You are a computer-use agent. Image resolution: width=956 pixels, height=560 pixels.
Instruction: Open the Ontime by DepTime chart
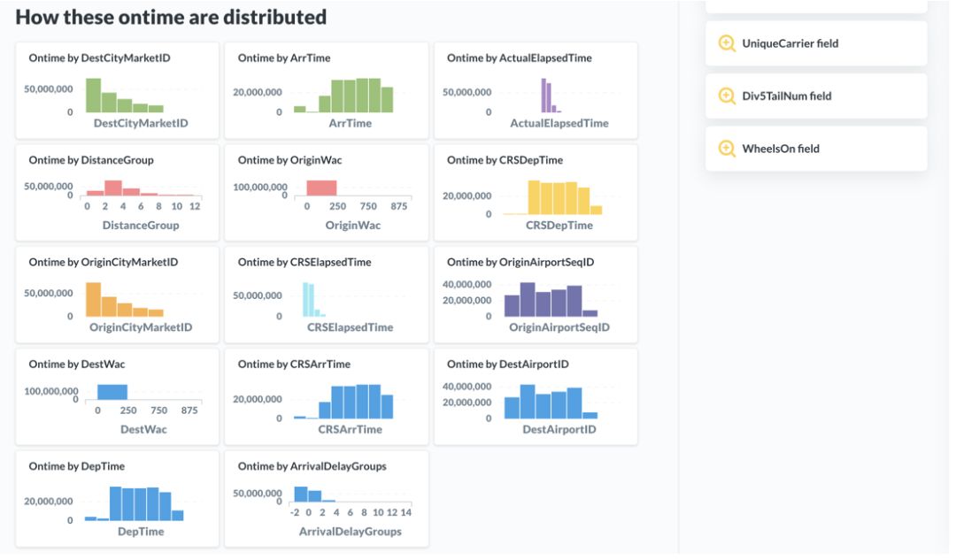[x=117, y=499]
